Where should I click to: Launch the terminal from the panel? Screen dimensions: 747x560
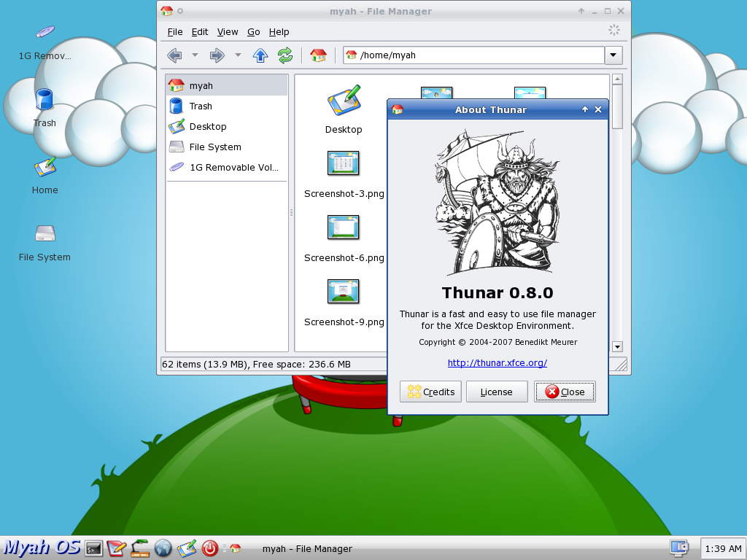(x=94, y=548)
